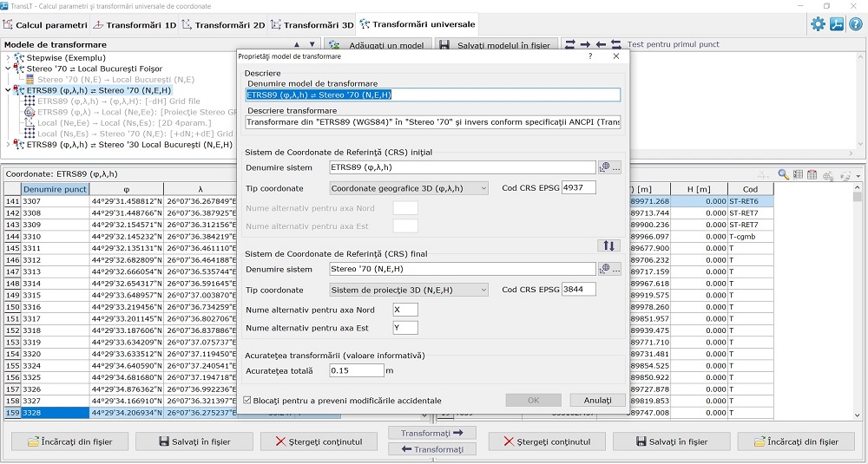The width and height of the screenshot is (868, 464).
Task: Open the dropdown arrow after the toolbar icons
Action: coord(858,176)
